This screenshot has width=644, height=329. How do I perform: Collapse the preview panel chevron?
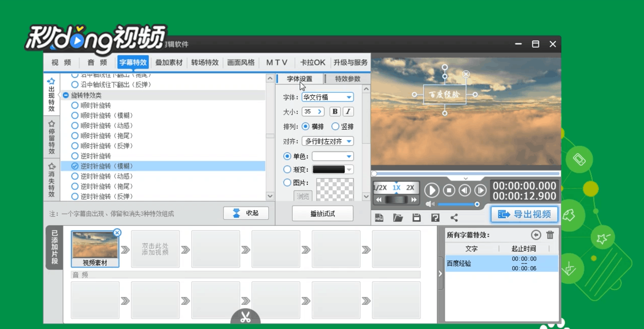[x=466, y=179]
